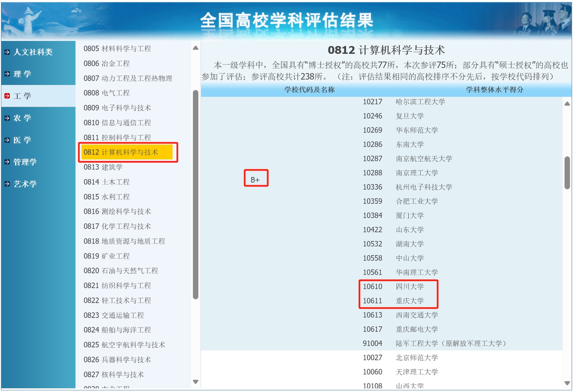573x392 pixels.
Task: Click arrow icon beside 艺术学
Action: coord(7,184)
